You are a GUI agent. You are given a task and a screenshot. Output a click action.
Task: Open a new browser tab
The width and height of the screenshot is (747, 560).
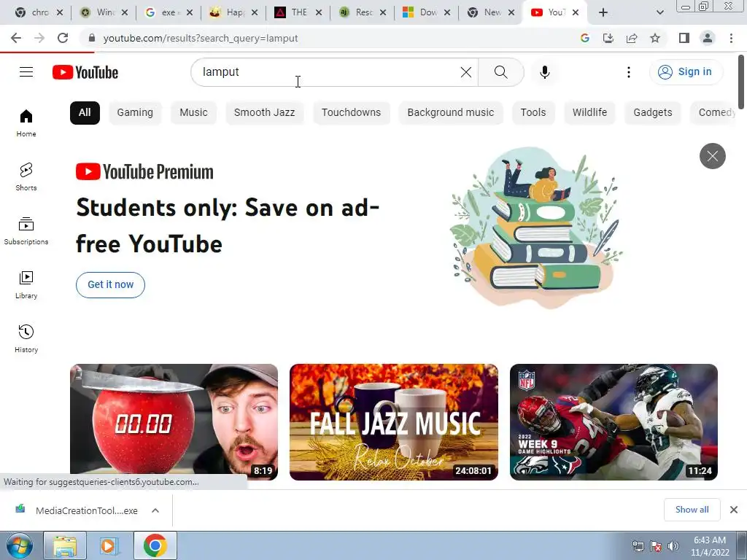[x=603, y=12]
